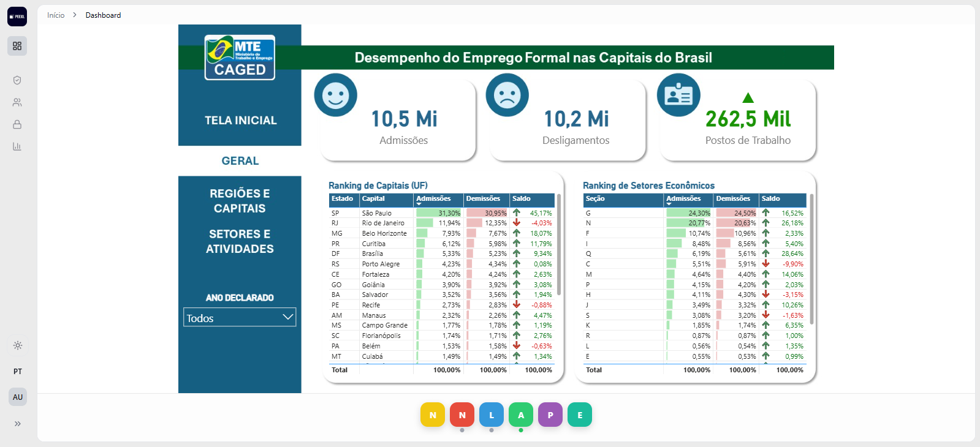Toggle the sun theme icon
This screenshot has width=980, height=447.
(x=18, y=345)
